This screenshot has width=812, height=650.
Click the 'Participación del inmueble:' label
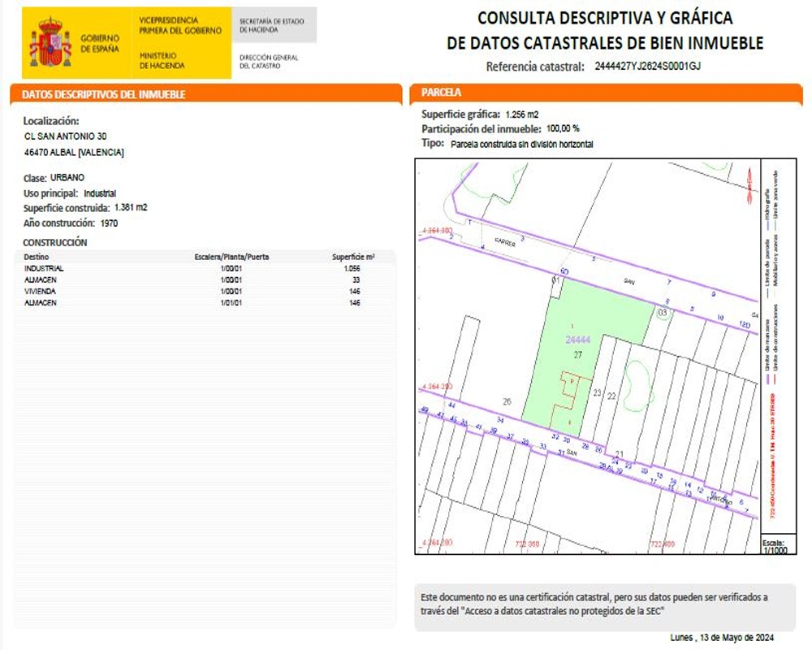click(481, 129)
